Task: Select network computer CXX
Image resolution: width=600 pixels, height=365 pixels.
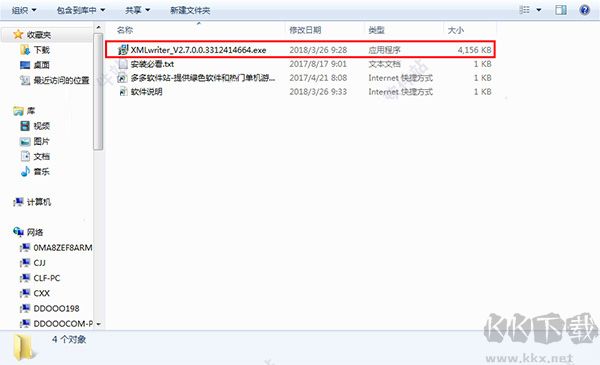Action: 41,293
